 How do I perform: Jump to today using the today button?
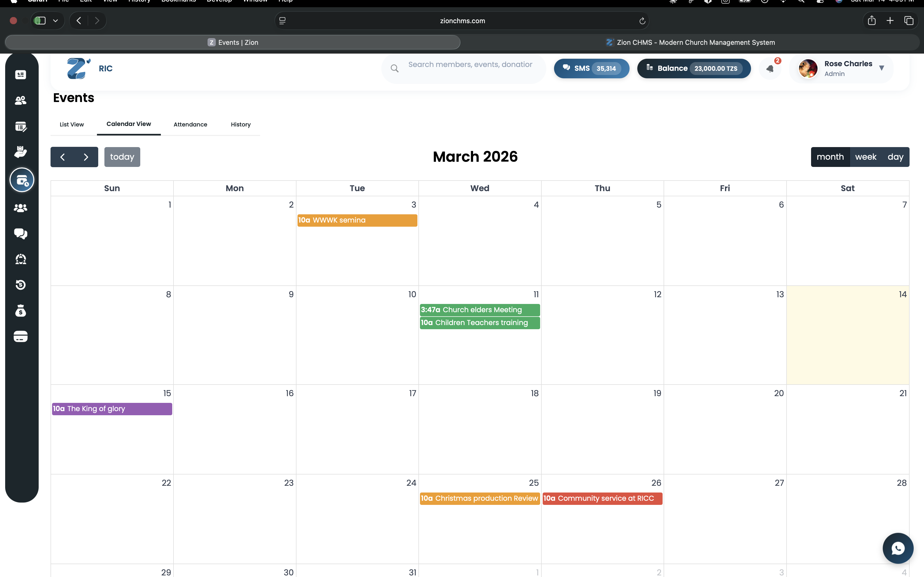tap(122, 156)
